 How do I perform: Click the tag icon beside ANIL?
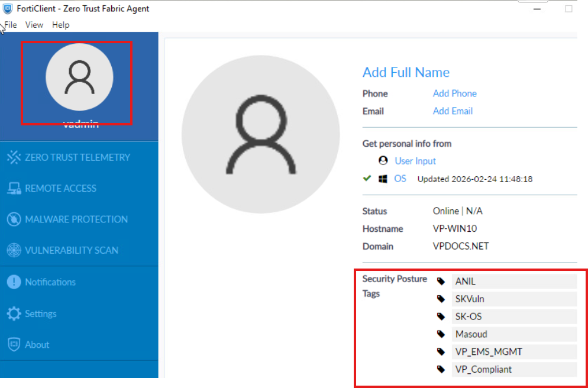tap(441, 282)
